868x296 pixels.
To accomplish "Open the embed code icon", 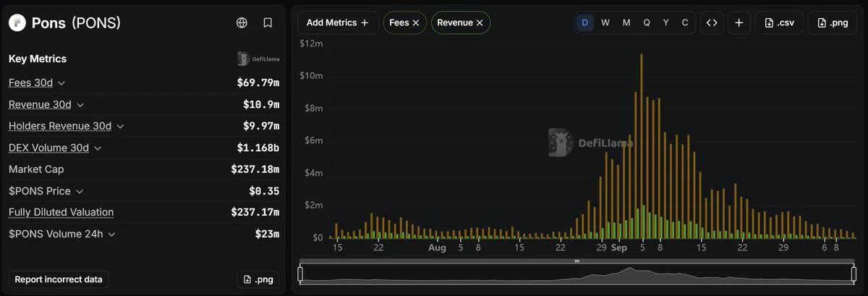I will click(x=712, y=22).
